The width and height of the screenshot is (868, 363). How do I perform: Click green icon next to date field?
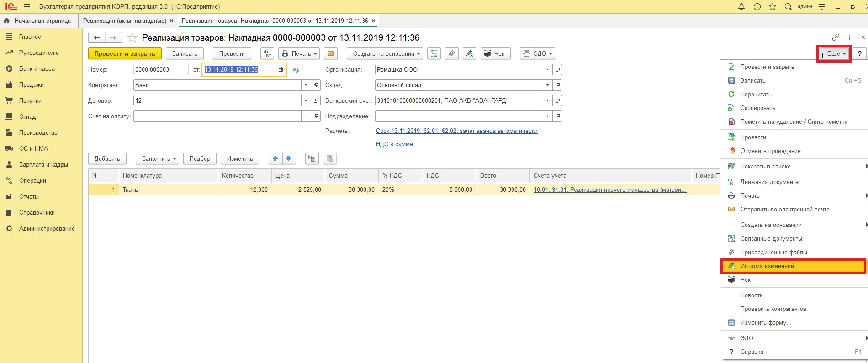[x=295, y=70]
